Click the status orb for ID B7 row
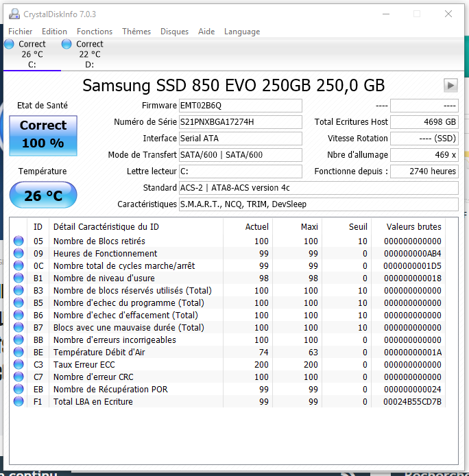 [x=19, y=327]
